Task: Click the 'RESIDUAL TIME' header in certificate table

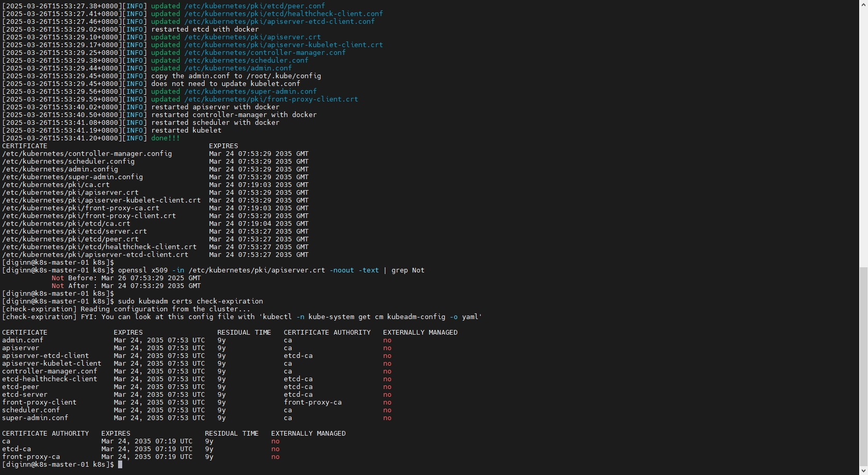Action: click(x=244, y=333)
